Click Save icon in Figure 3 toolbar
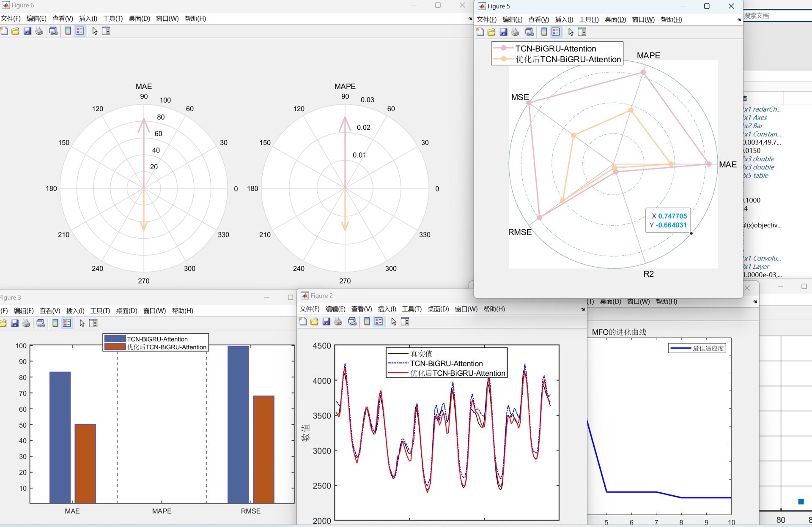812x527 pixels. [x=15, y=323]
